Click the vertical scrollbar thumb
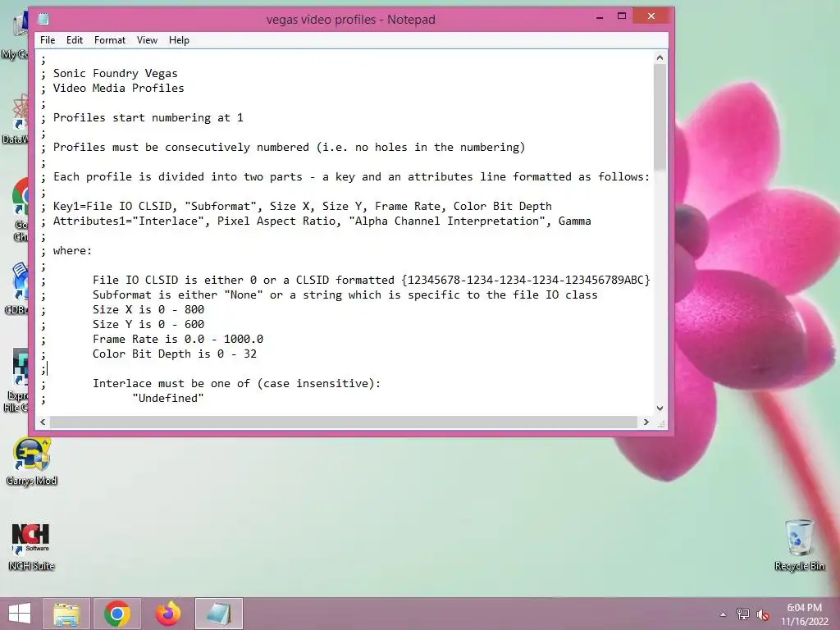Image resolution: width=840 pixels, height=630 pixels. [660, 116]
